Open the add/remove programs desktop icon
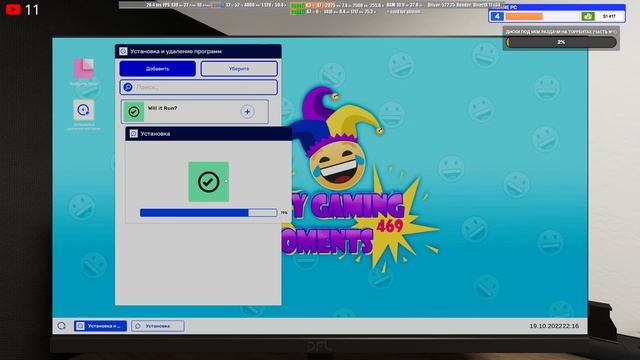Image resolution: width=640 pixels, height=360 pixels. click(x=83, y=110)
